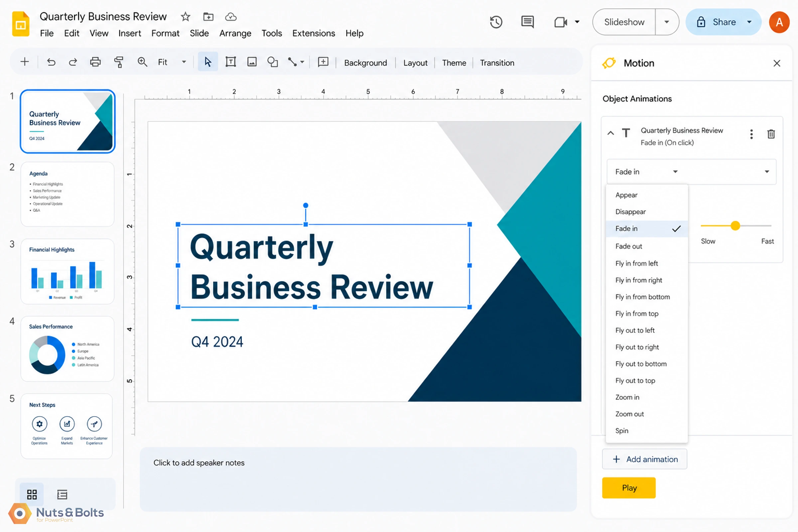Choose Fade out animation option
Image resolution: width=798 pixels, height=532 pixels.
646,246
